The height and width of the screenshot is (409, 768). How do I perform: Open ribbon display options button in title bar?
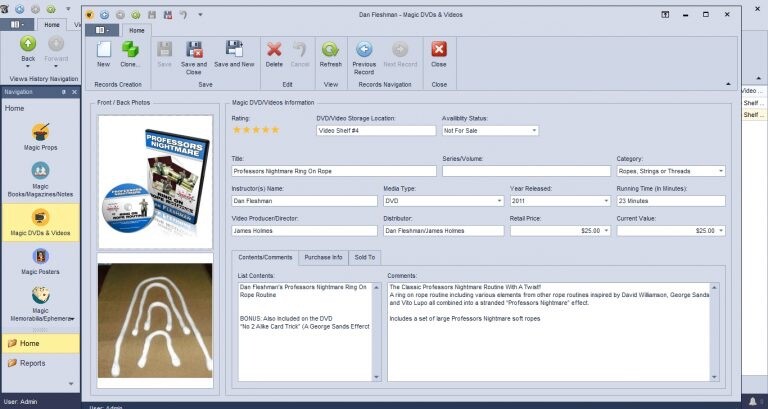point(665,15)
